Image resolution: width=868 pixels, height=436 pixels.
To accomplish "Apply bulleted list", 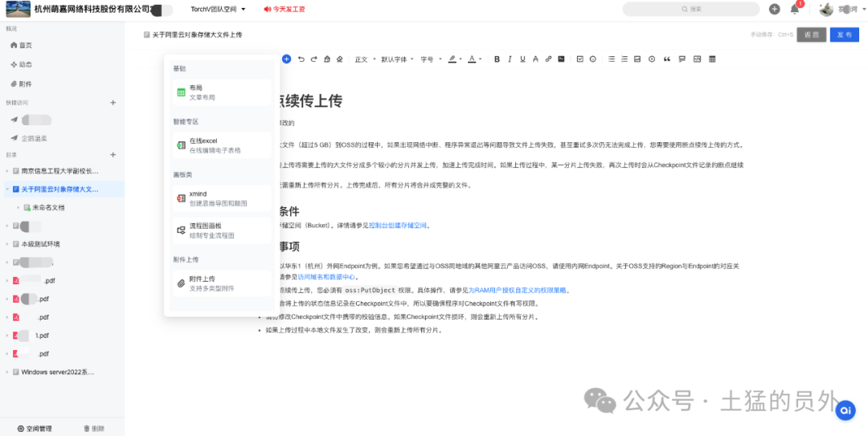I will [611, 59].
